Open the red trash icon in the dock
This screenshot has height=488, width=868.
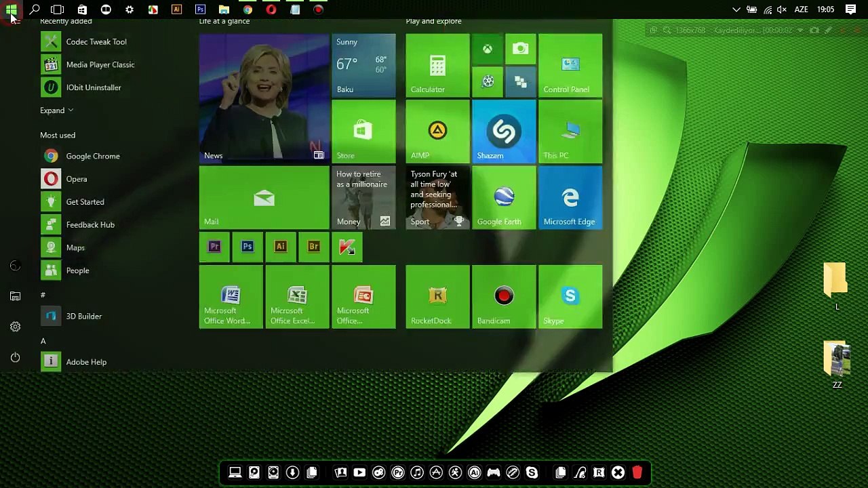click(637, 472)
